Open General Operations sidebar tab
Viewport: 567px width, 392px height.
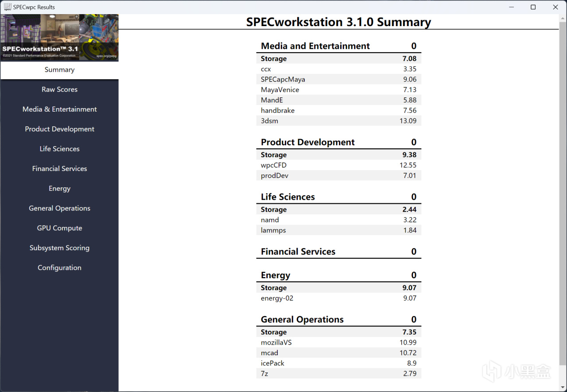tap(59, 208)
